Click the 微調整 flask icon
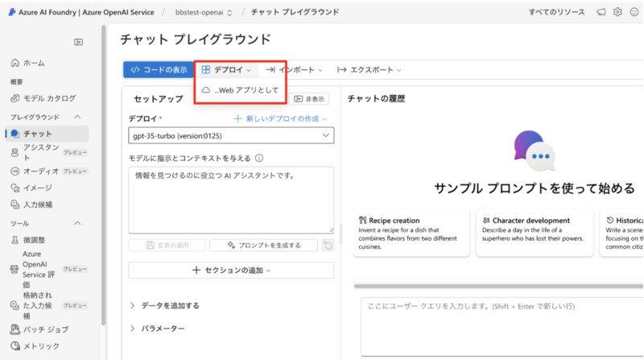This screenshot has width=644, height=360. pos(14,240)
